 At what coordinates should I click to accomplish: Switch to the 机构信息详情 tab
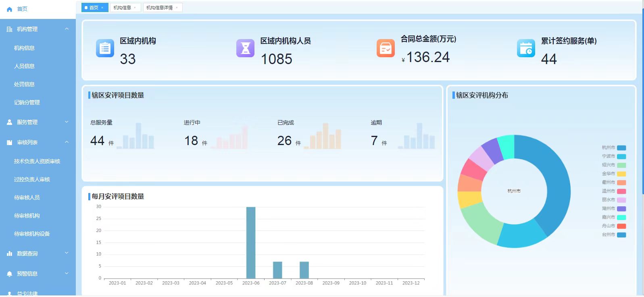[x=159, y=8]
